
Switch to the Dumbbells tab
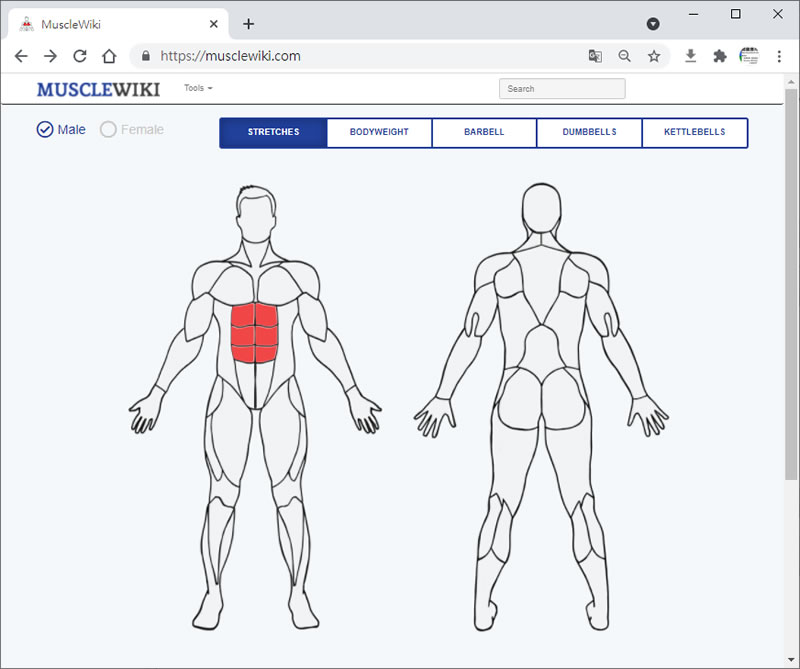[589, 132]
